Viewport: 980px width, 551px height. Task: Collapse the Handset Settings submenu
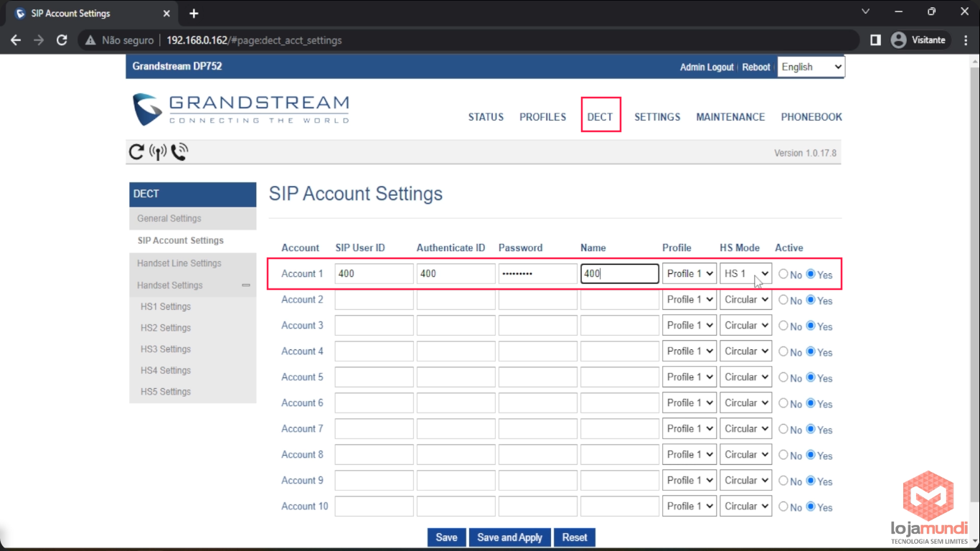tap(246, 286)
